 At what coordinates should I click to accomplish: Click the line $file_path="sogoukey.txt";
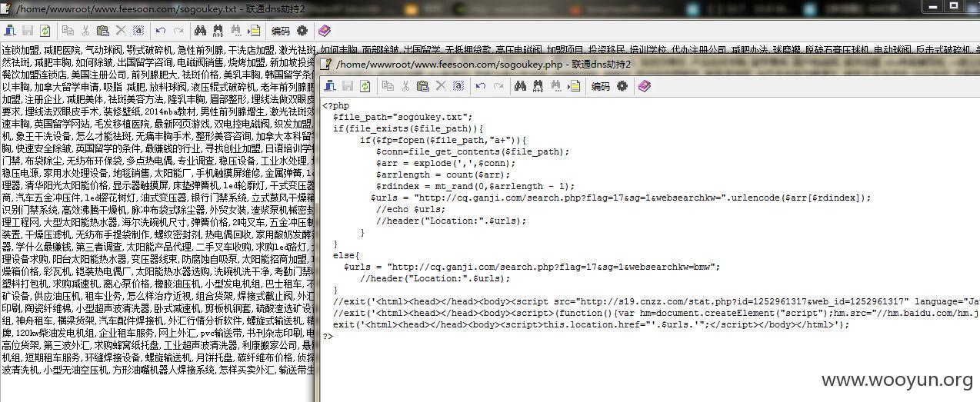[x=402, y=118]
